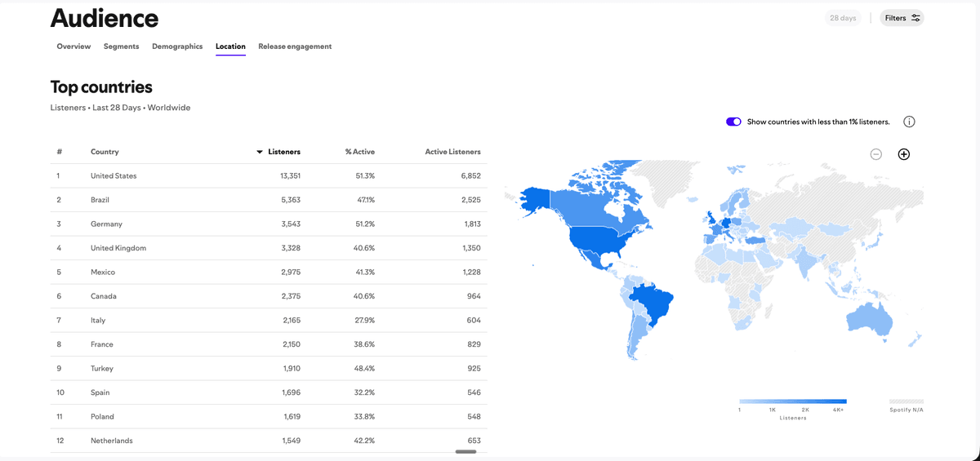
Task: Select the United States row
Action: [x=269, y=175]
